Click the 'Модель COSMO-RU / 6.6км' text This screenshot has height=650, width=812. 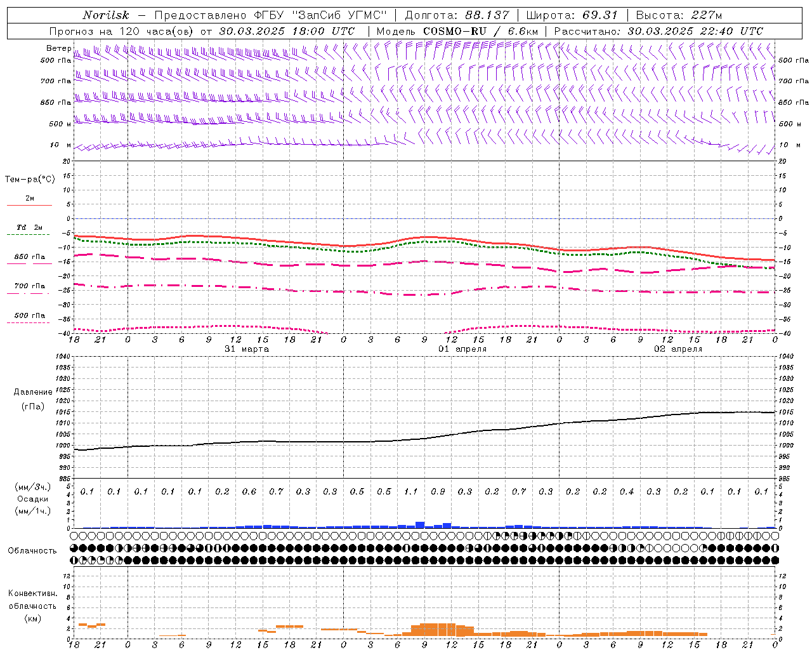coord(457,31)
